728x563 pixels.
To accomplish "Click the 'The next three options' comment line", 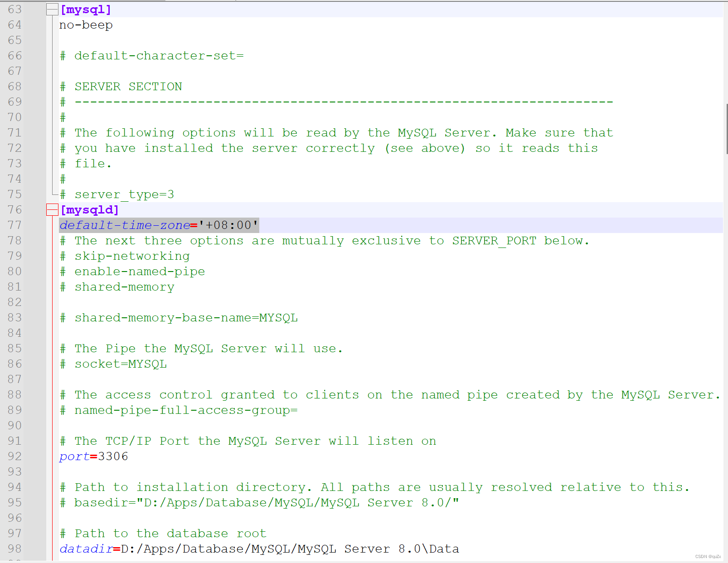I will pos(325,241).
